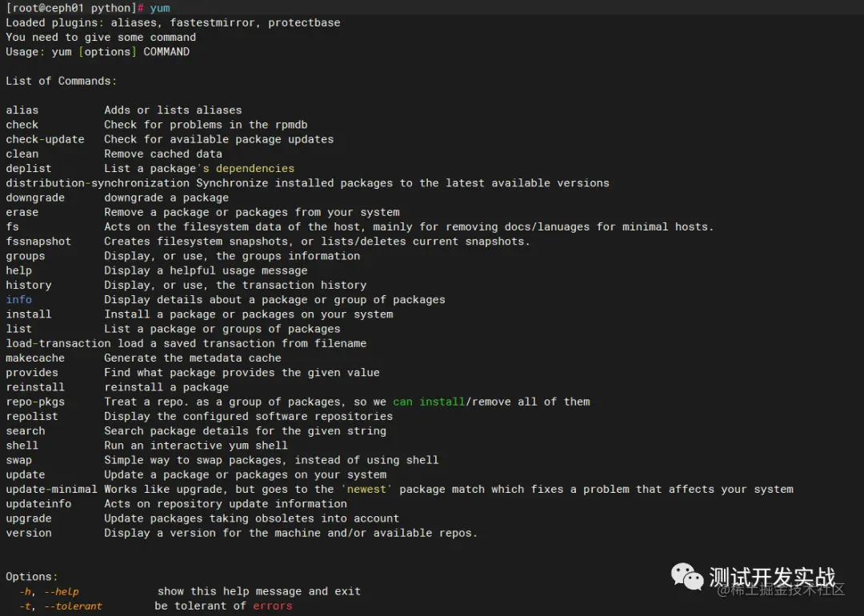The height and width of the screenshot is (616, 864).
Task: Click the typed 'yum' command on prompt line
Action: pyautogui.click(x=160, y=8)
